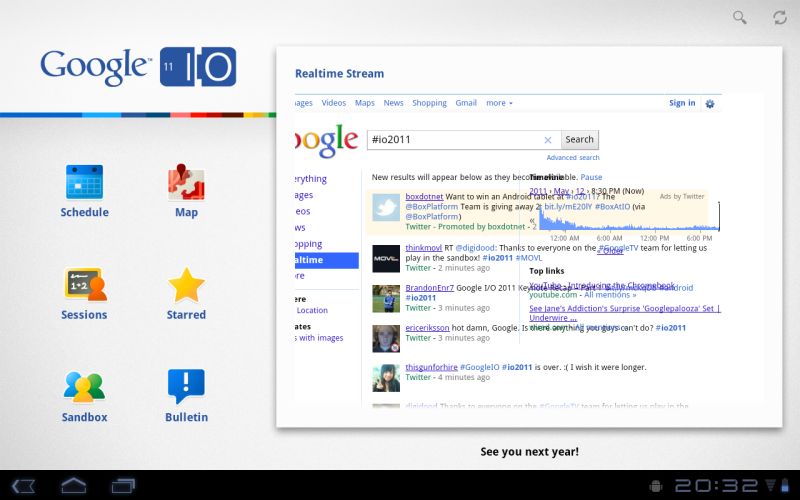Viewport: 800px width, 500px height.
Task: Pause the realtime results
Action: pyautogui.click(x=591, y=177)
